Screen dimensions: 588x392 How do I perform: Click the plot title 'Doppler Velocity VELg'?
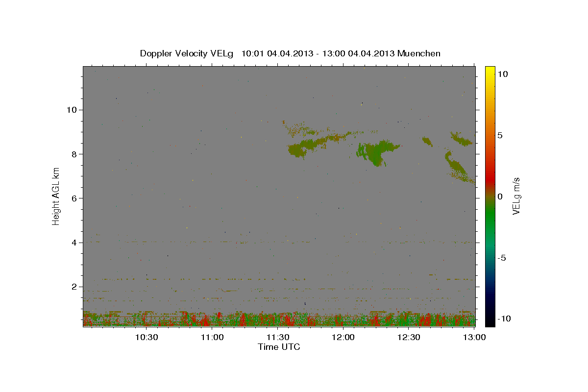point(187,53)
